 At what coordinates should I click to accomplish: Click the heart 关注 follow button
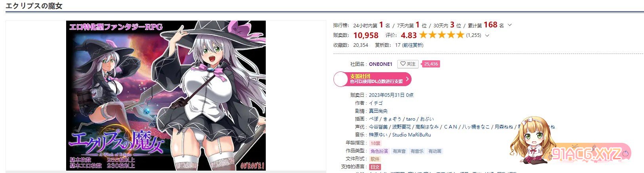(x=408, y=64)
